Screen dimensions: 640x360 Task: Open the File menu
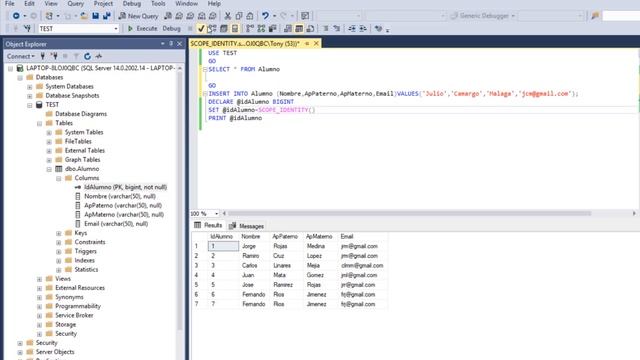(x=10, y=4)
